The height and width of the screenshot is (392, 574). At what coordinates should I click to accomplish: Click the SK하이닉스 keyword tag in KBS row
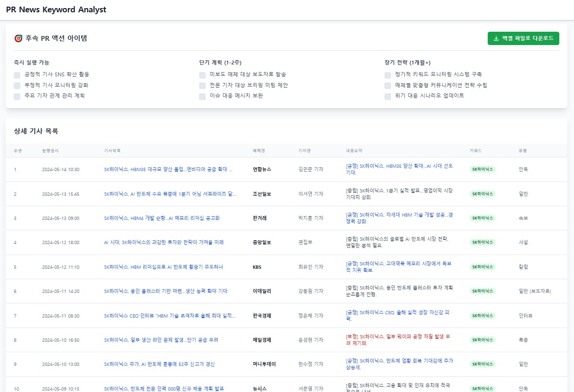click(483, 267)
